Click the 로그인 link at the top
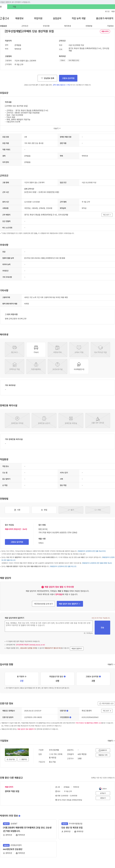The width and height of the screenshot is (115, 868). tap(107, 11)
